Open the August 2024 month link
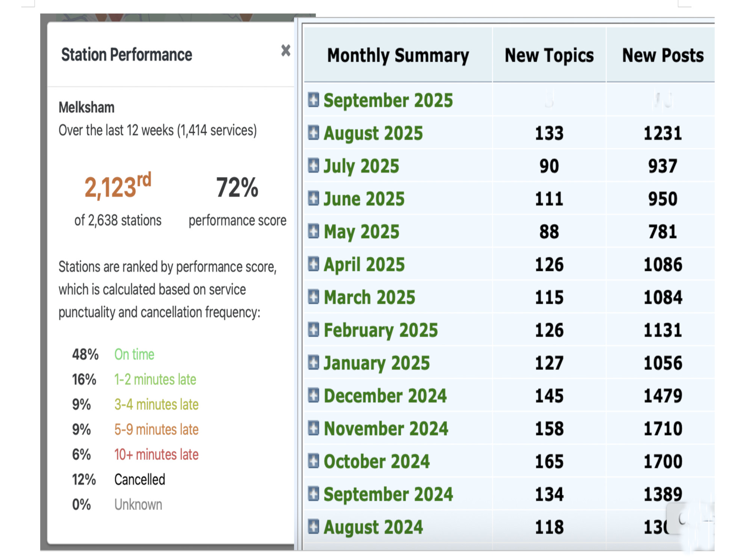Screen dimensions: 747x560 (373, 527)
